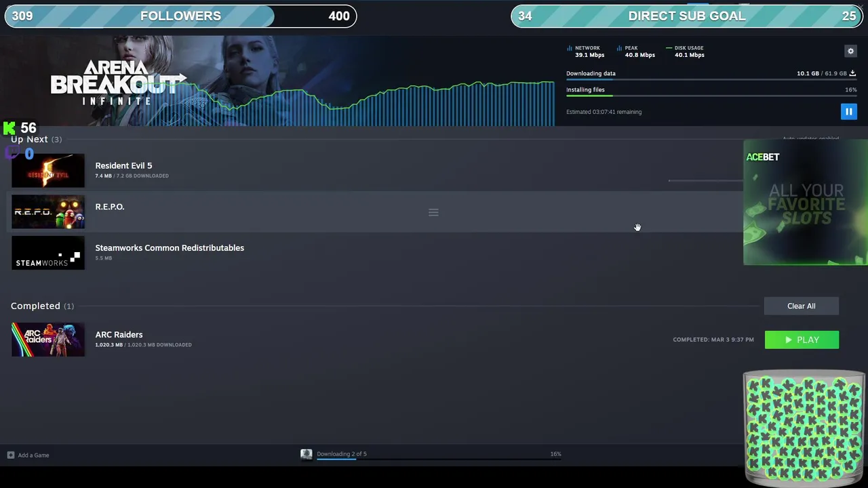This screenshot has width=868, height=488.
Task: Open the Resident Evil 5 title
Action: click(x=123, y=165)
